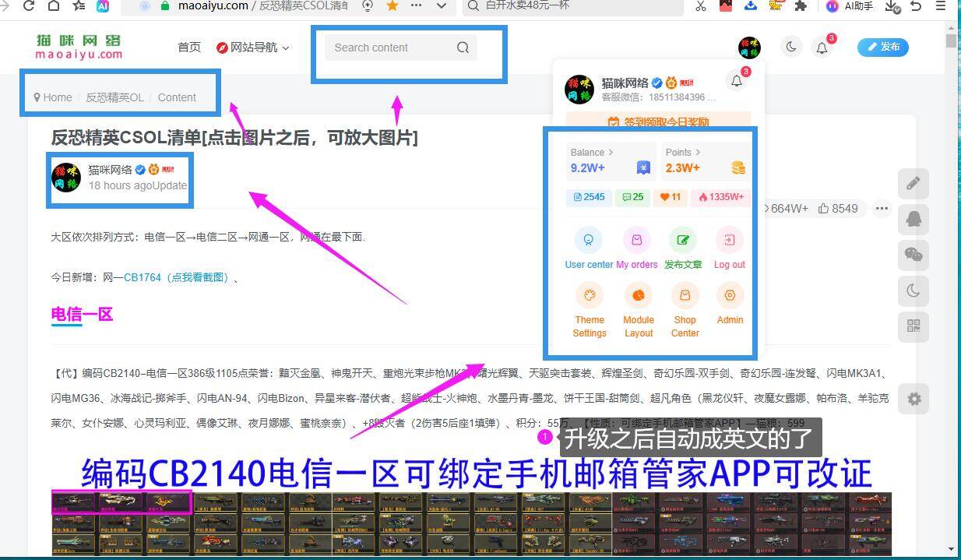Open the extensions puzzle icon
The height and width of the screenshot is (560, 961).
(x=800, y=6)
